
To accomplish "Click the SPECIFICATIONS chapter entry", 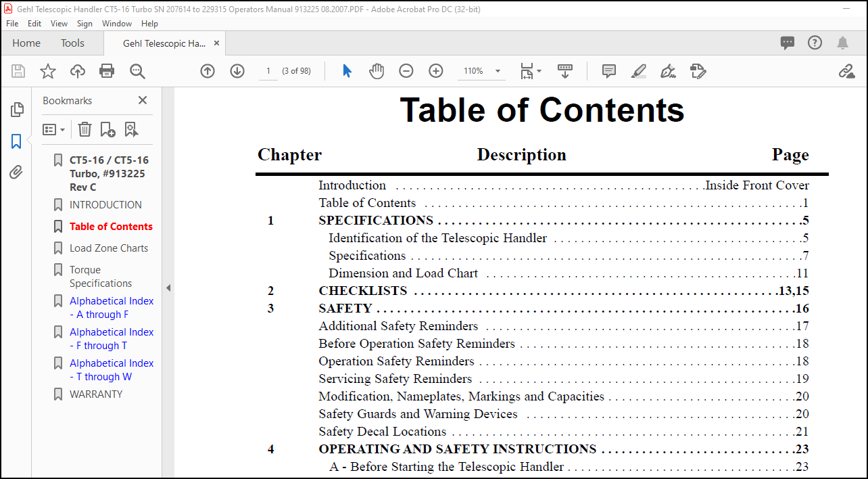I will click(x=376, y=220).
